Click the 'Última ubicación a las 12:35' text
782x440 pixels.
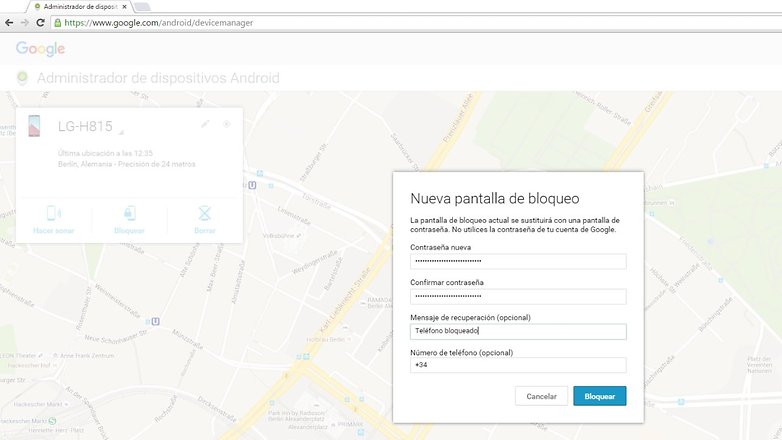coord(105,153)
